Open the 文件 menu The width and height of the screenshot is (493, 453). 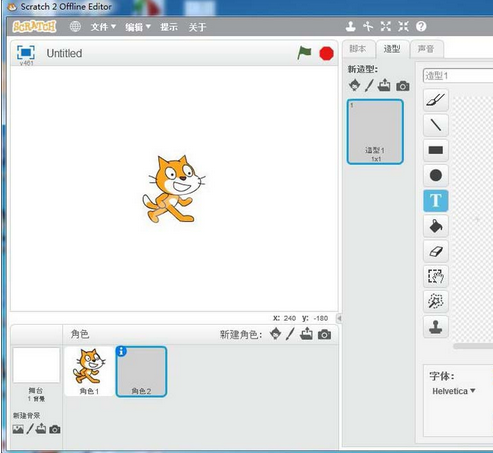[x=103, y=27]
